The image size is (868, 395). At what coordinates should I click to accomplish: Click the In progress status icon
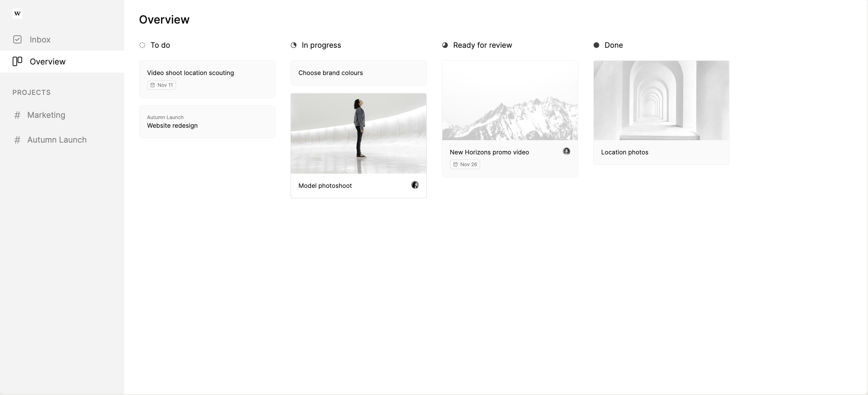293,45
